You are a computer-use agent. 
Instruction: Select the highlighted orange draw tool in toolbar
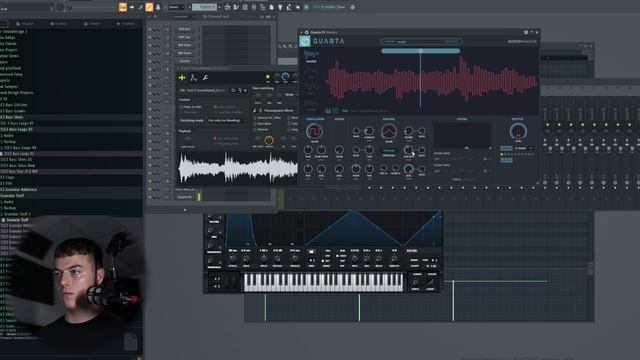coord(149,7)
